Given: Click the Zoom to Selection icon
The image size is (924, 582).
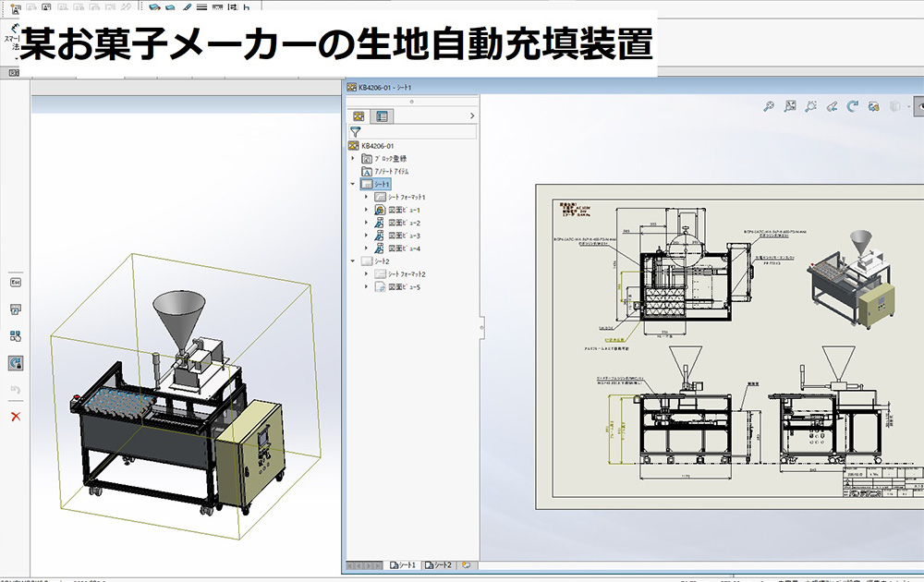Looking at the screenshot, I should (811, 106).
